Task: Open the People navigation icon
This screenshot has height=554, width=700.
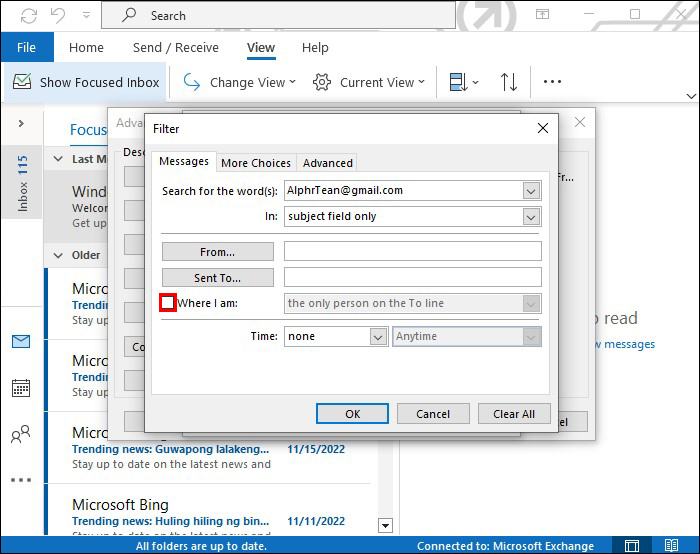Action: [x=21, y=434]
